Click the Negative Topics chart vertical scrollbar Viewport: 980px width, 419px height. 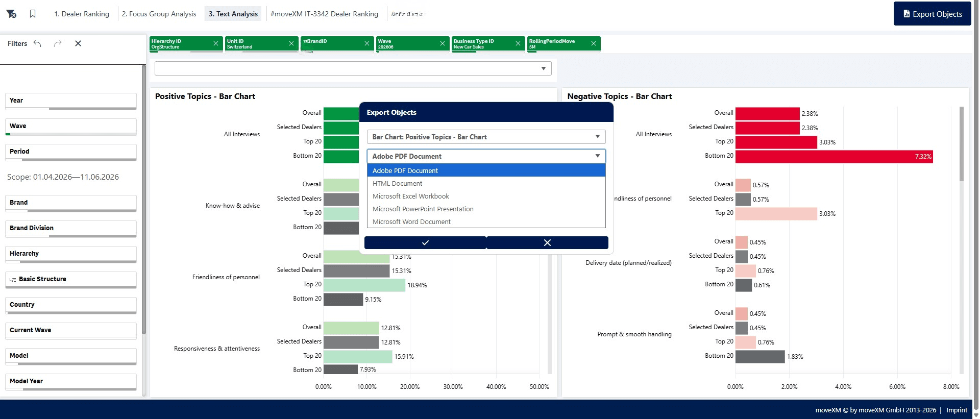962,144
